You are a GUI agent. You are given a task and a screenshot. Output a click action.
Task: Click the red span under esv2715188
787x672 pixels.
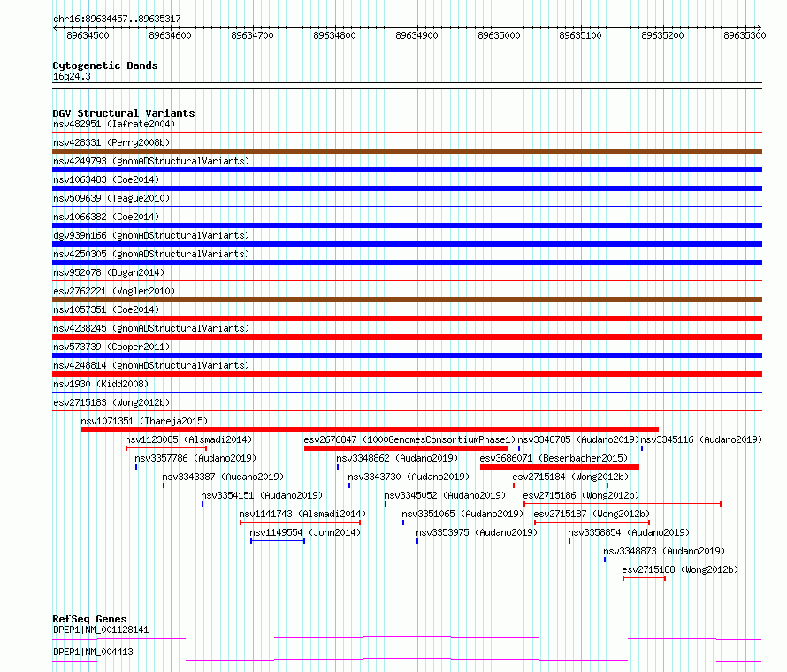click(x=644, y=577)
